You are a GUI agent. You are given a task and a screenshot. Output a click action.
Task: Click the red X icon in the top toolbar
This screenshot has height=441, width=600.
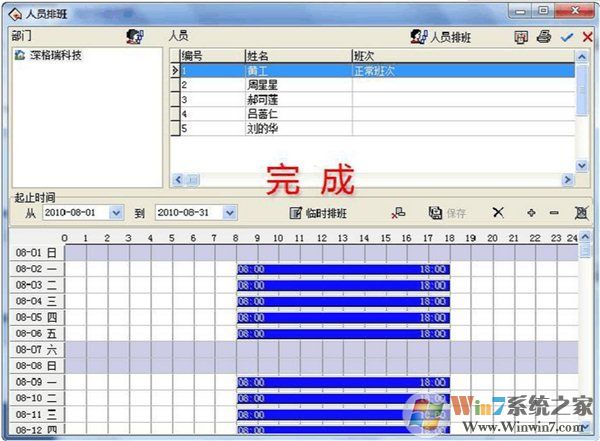(x=587, y=37)
